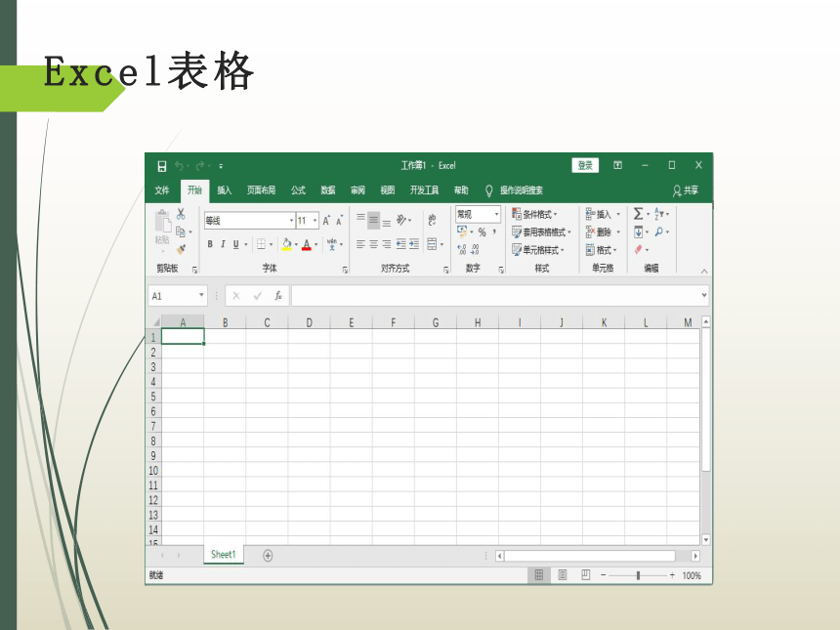840x630 pixels.
Task: Select column header D
Action: [309, 322]
